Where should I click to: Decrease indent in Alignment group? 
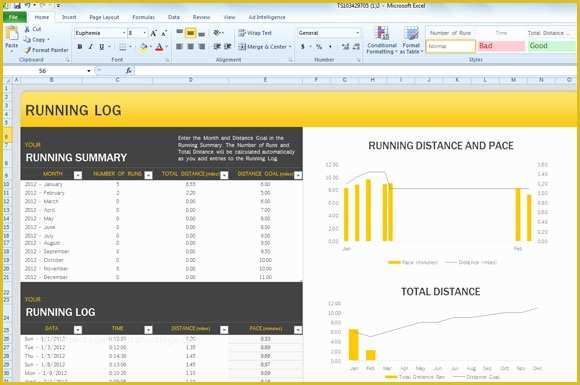coord(217,47)
